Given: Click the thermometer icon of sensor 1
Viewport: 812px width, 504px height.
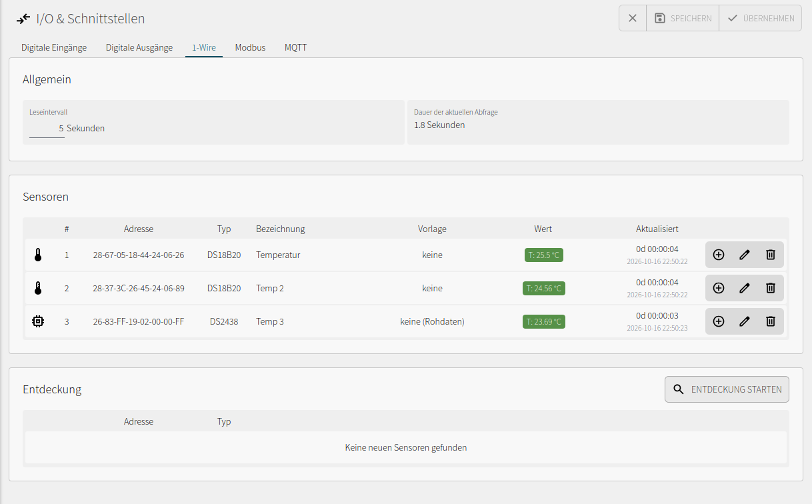Looking at the screenshot, I should click(38, 255).
